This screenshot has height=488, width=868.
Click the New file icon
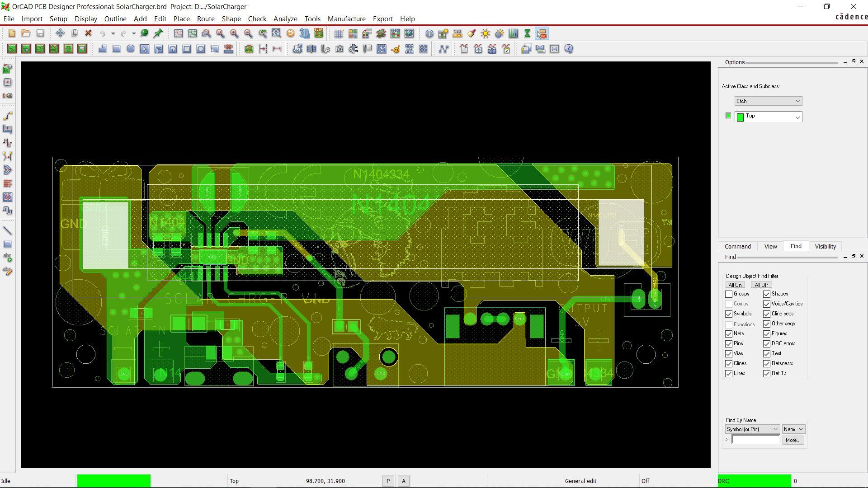pos(12,33)
